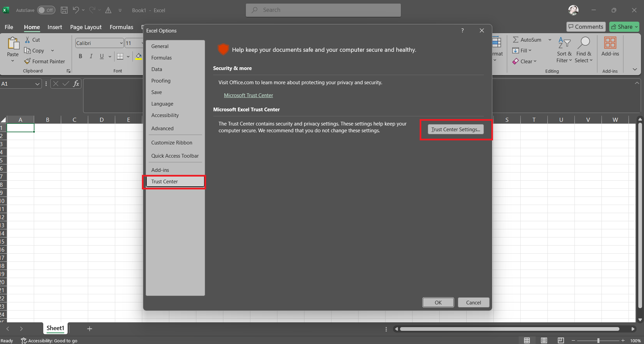Image resolution: width=644 pixels, height=344 pixels.
Task: Select the Format Painter brush
Action: pos(27,61)
